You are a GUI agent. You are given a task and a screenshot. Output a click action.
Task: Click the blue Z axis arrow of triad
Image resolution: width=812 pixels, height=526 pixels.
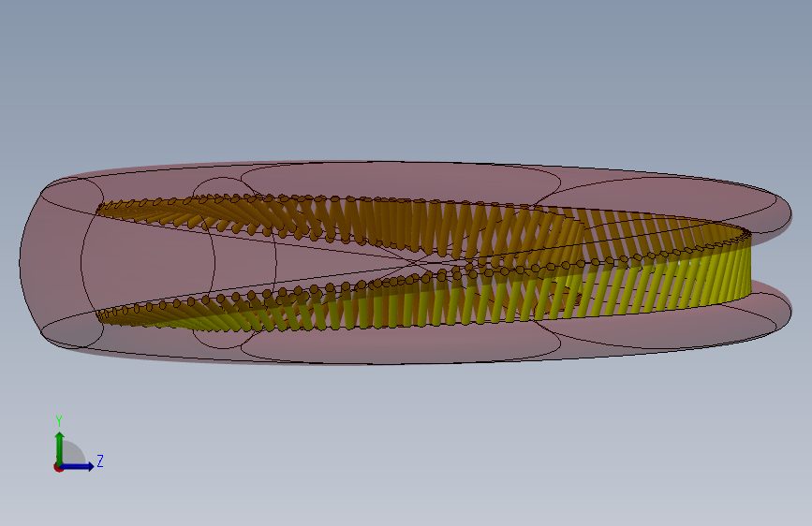[x=78, y=466]
